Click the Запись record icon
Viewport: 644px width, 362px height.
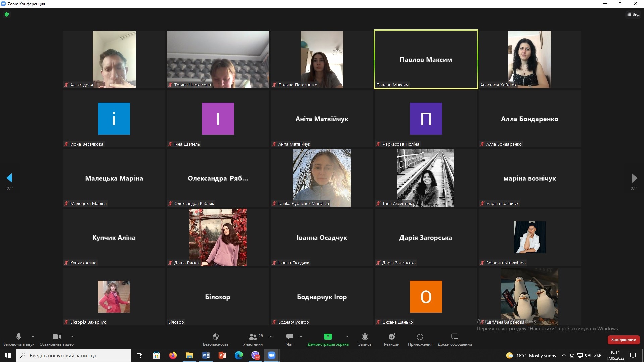pyautogui.click(x=365, y=337)
